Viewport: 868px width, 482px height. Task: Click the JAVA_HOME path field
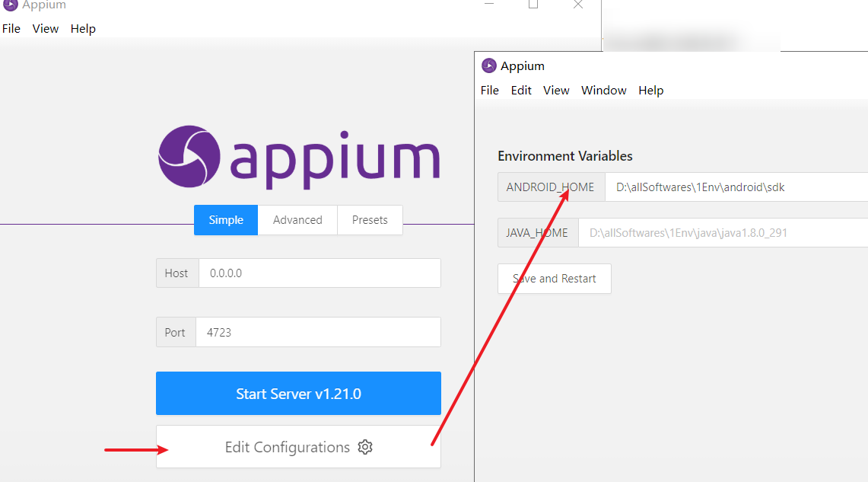pyautogui.click(x=723, y=233)
